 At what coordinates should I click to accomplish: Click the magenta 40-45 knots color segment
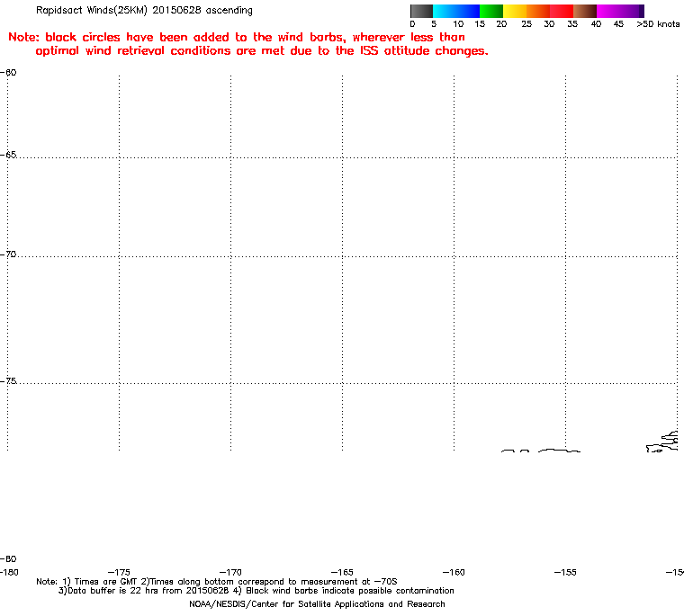point(617,11)
